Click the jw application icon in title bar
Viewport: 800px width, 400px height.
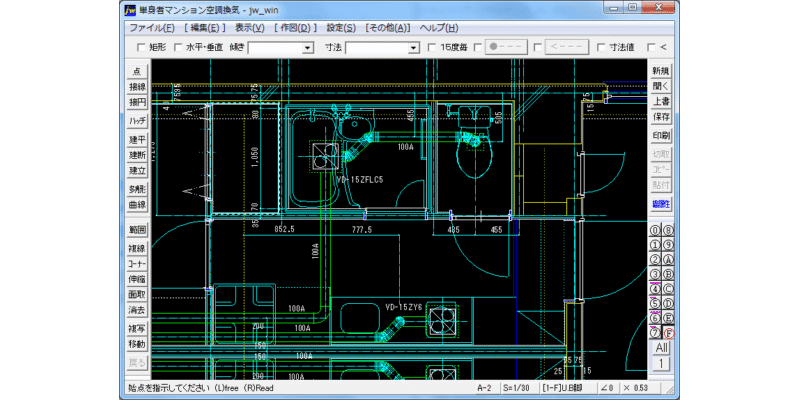pyautogui.click(x=130, y=9)
